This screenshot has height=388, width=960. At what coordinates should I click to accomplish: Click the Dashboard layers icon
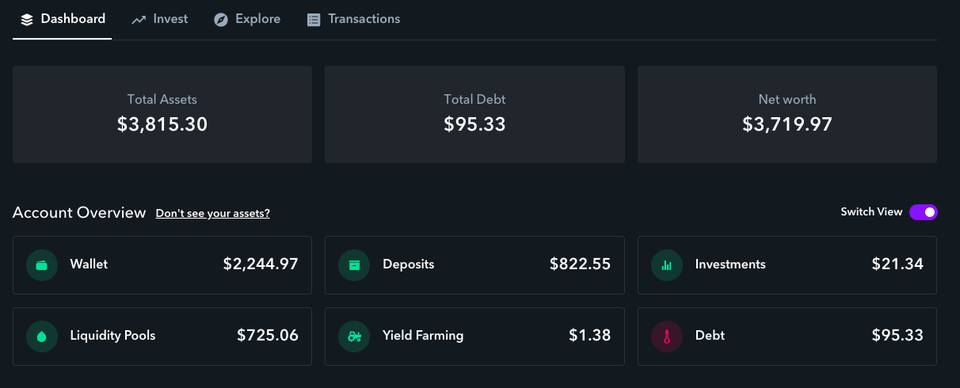(26, 20)
